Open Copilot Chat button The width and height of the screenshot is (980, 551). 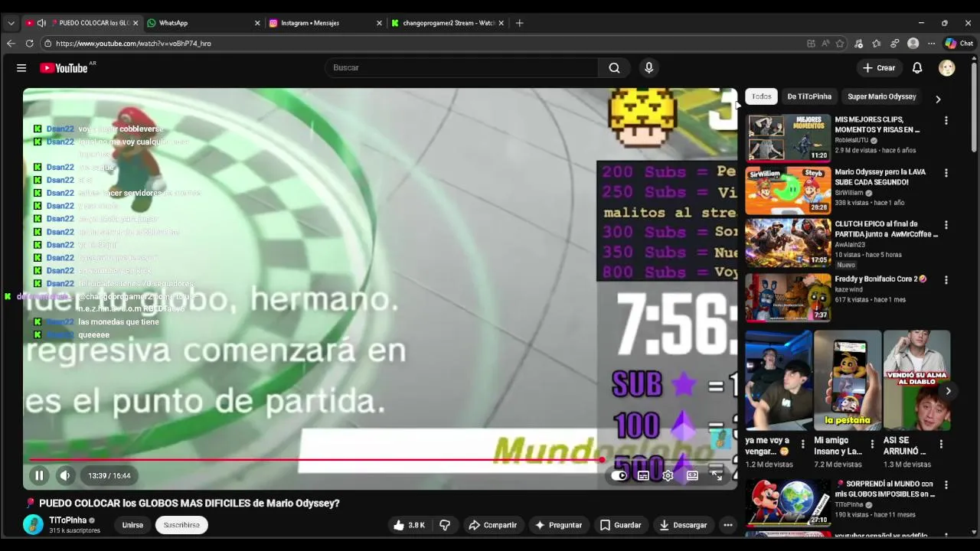point(959,44)
